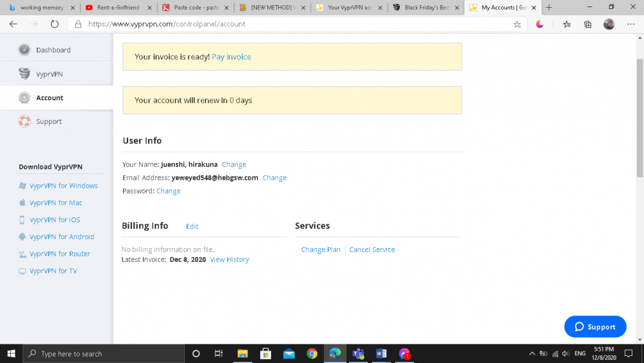Image resolution: width=644 pixels, height=363 pixels.
Task: Refresh the page using the reload icon
Action: [x=55, y=25]
